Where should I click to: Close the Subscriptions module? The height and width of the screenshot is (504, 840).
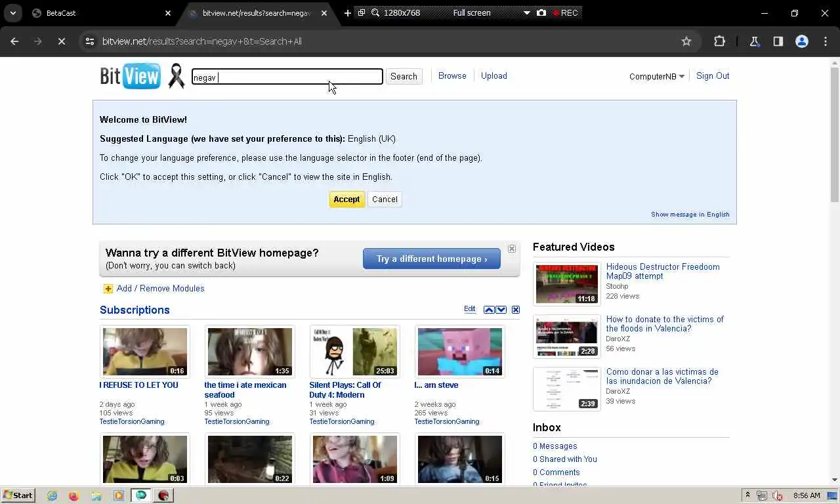click(x=516, y=310)
